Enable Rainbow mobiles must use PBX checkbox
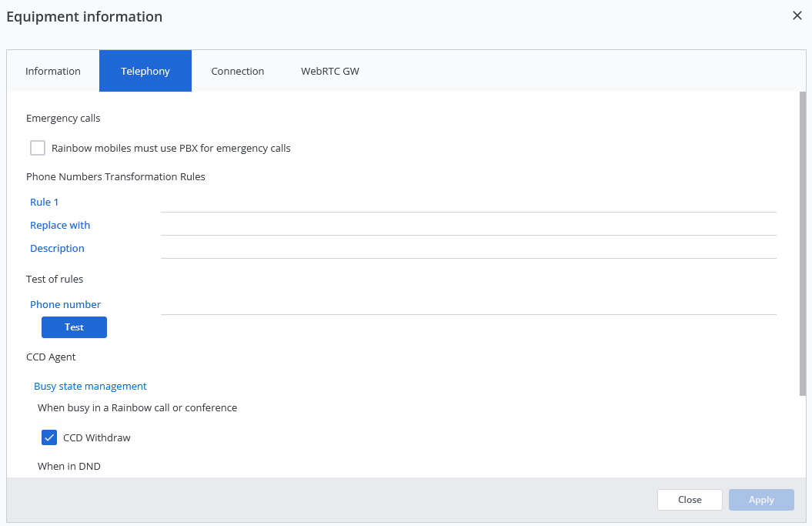This screenshot has width=812, height=526. (x=38, y=148)
